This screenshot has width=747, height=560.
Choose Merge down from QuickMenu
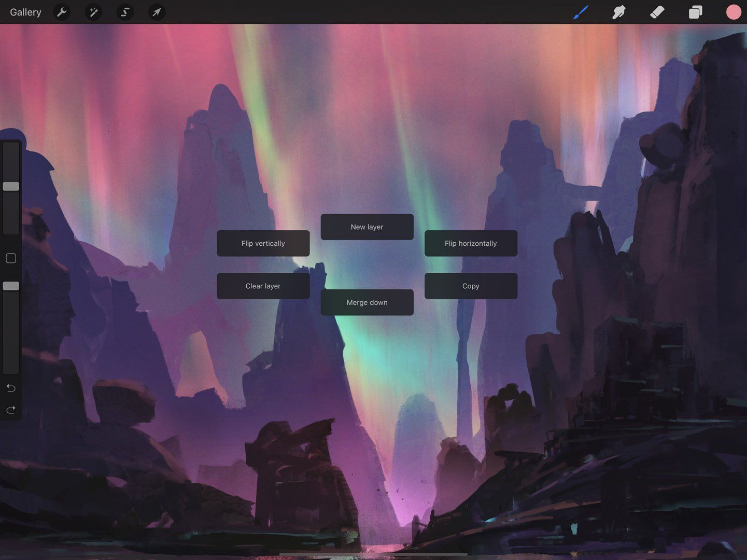pyautogui.click(x=367, y=302)
